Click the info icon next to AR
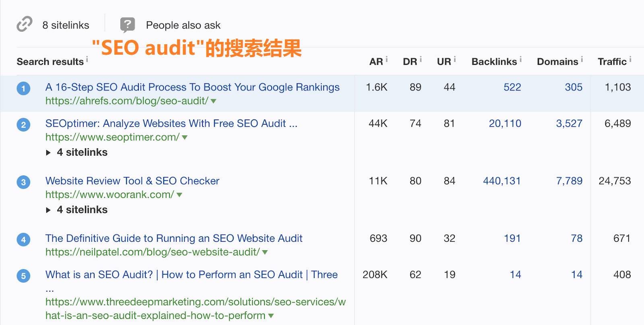Viewport: 644px width, 325px height. (x=386, y=60)
